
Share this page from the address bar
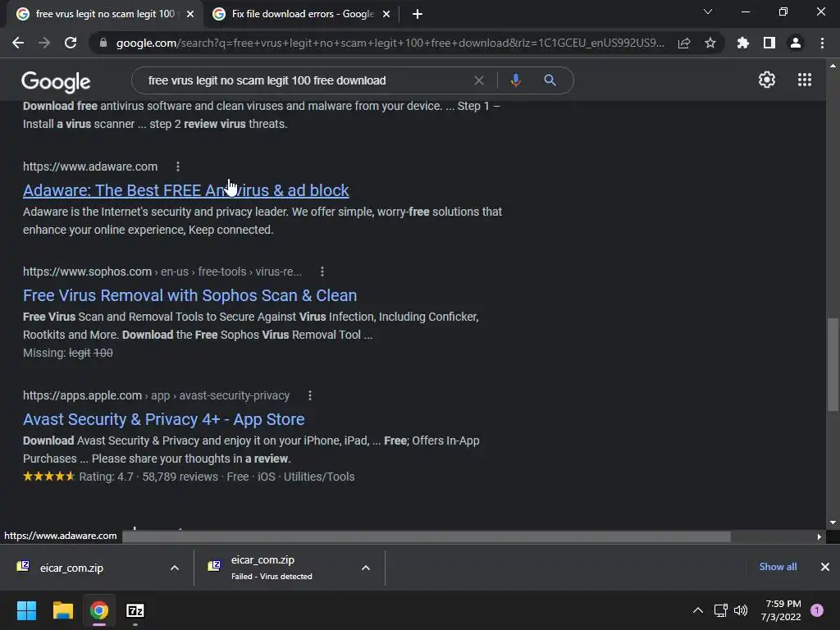684,43
